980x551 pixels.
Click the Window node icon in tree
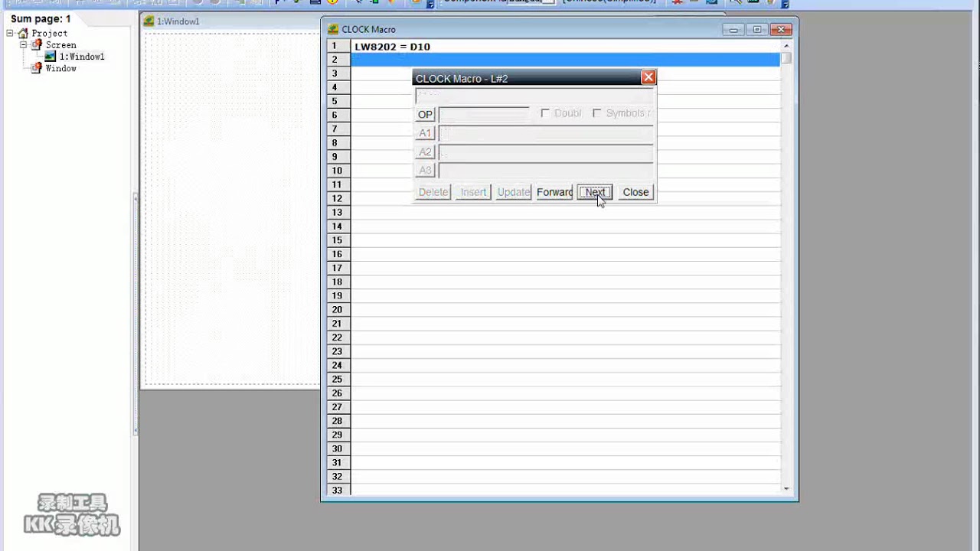tap(36, 68)
